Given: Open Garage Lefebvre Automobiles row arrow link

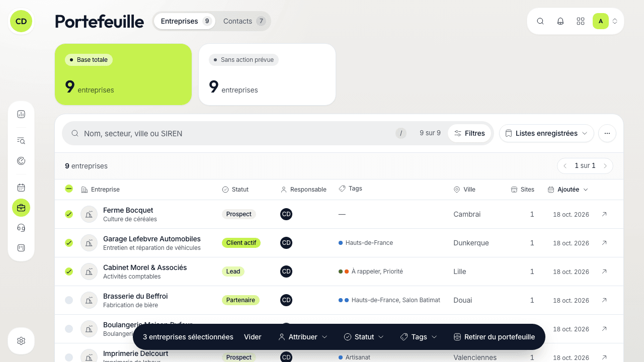Looking at the screenshot, I should (x=604, y=243).
